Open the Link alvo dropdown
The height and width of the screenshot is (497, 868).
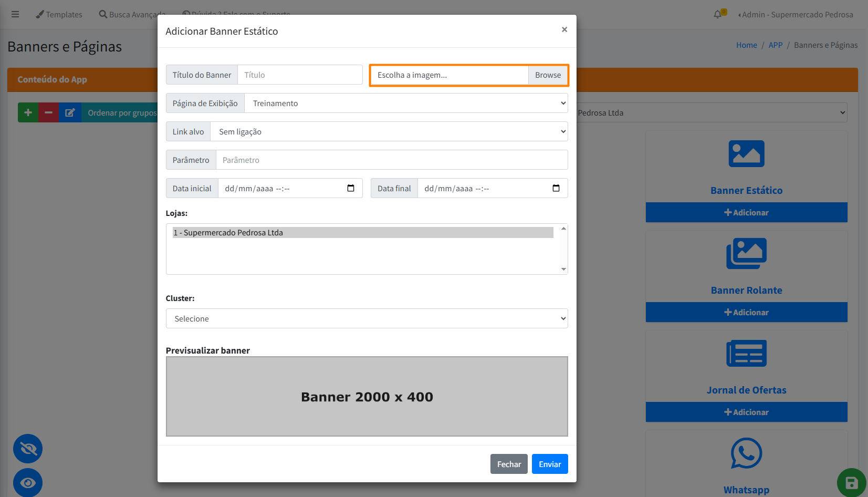(x=389, y=131)
